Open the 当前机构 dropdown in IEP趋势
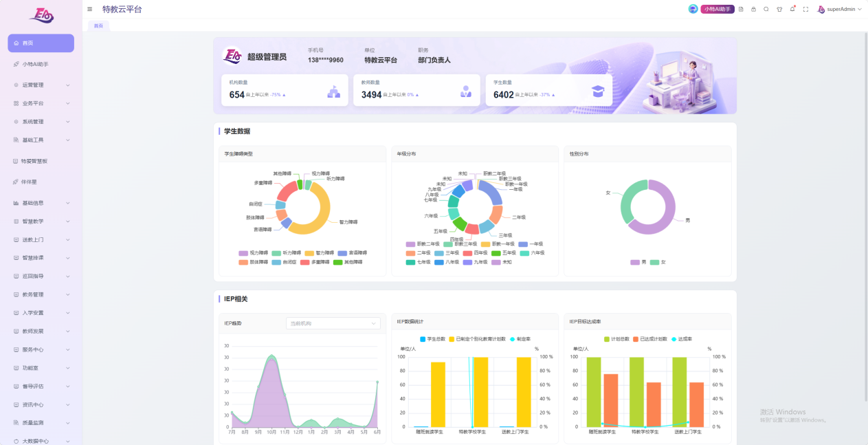This screenshot has width=868, height=445. [333, 323]
